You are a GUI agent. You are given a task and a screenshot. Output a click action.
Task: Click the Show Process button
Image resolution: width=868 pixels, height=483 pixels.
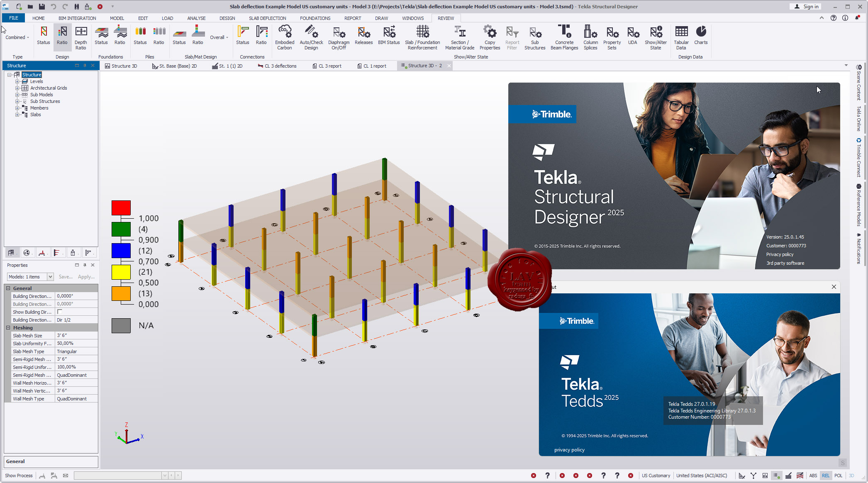pos(19,476)
